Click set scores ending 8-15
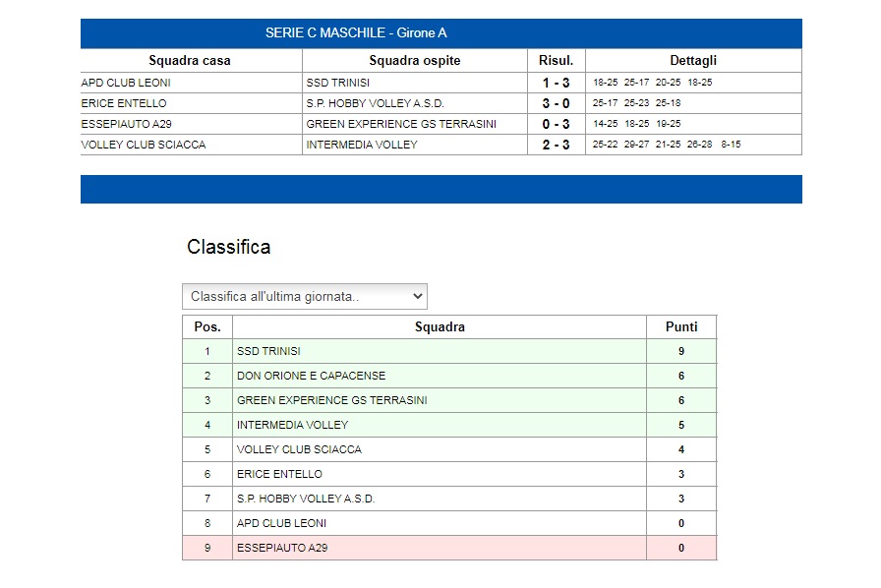881x588 pixels. 667,145
